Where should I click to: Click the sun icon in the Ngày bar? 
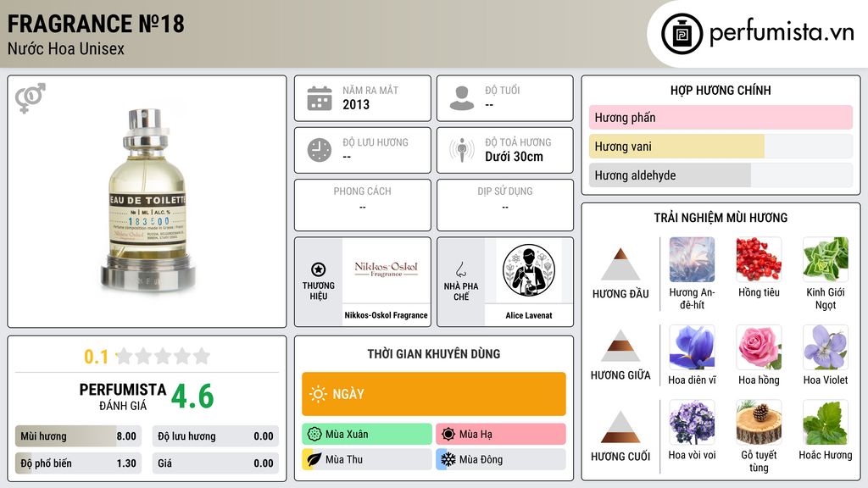coord(318,394)
